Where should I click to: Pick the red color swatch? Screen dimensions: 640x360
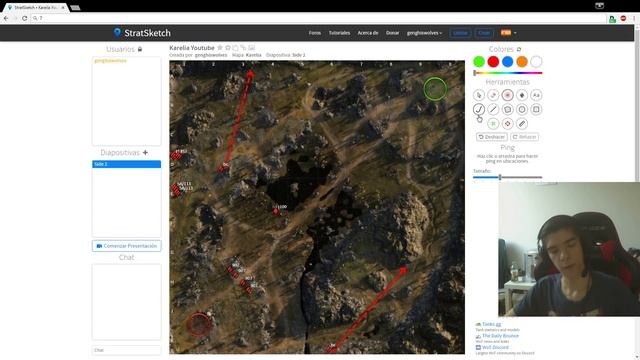pyautogui.click(x=493, y=62)
